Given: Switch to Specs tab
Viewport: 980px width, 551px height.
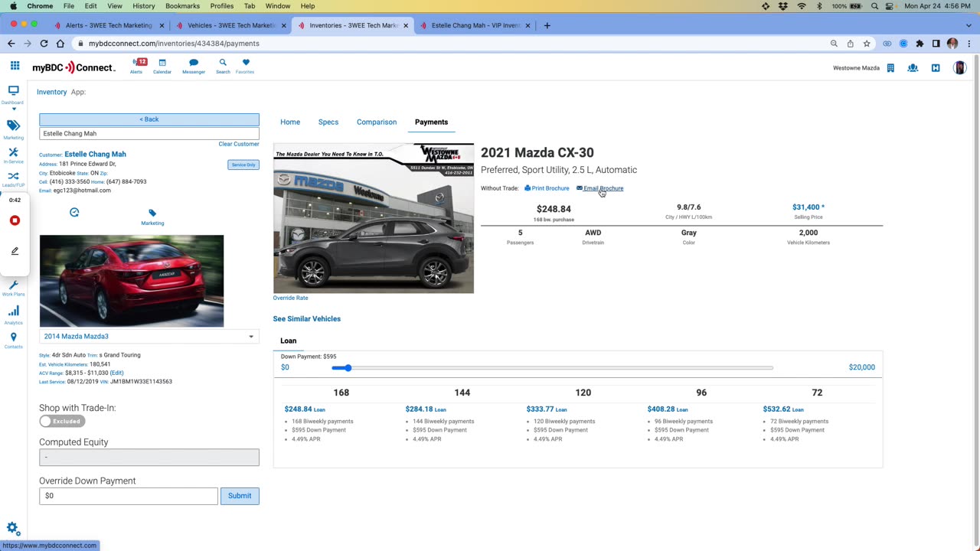Looking at the screenshot, I should [x=328, y=122].
